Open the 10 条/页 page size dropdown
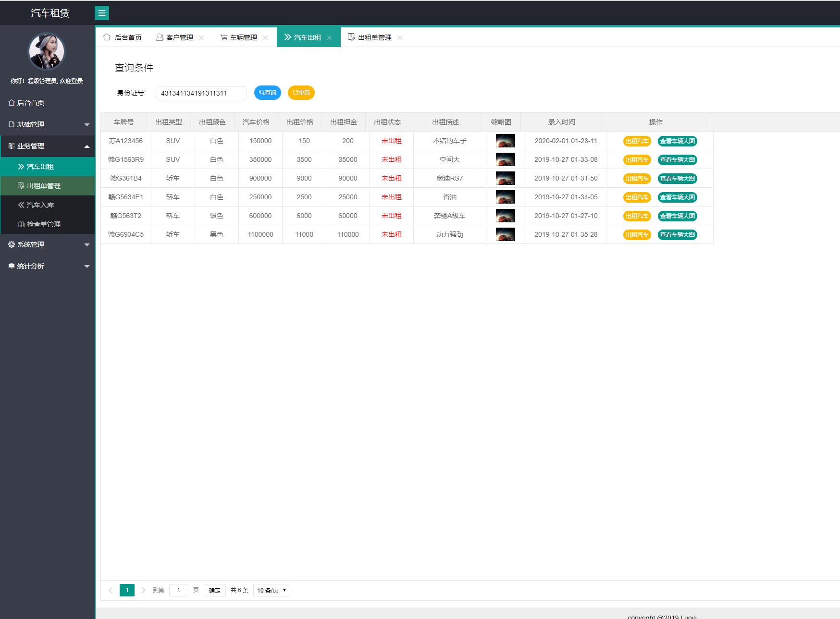Viewport: 840px width, 619px height. click(271, 590)
